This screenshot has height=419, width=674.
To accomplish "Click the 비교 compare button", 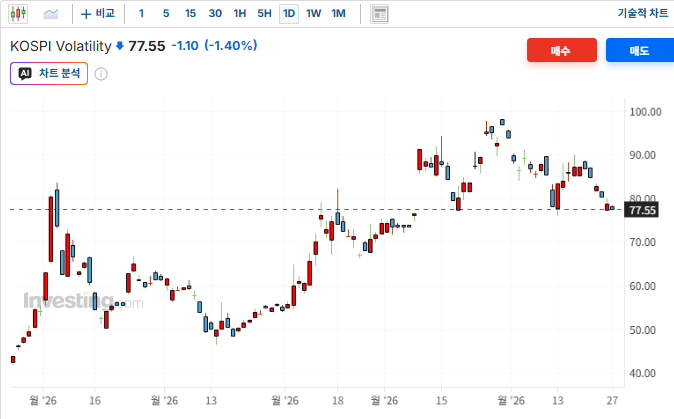I will pos(98,14).
